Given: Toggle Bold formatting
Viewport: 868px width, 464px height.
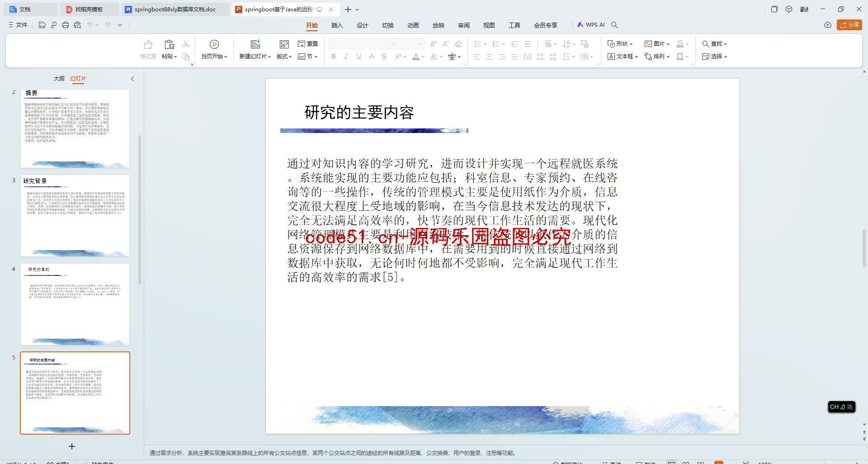Looking at the screenshot, I should pos(334,57).
